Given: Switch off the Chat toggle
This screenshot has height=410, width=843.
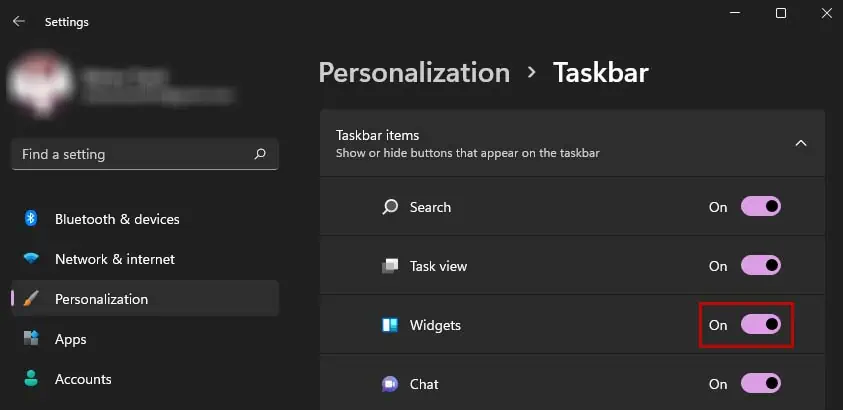Looking at the screenshot, I should point(761,384).
